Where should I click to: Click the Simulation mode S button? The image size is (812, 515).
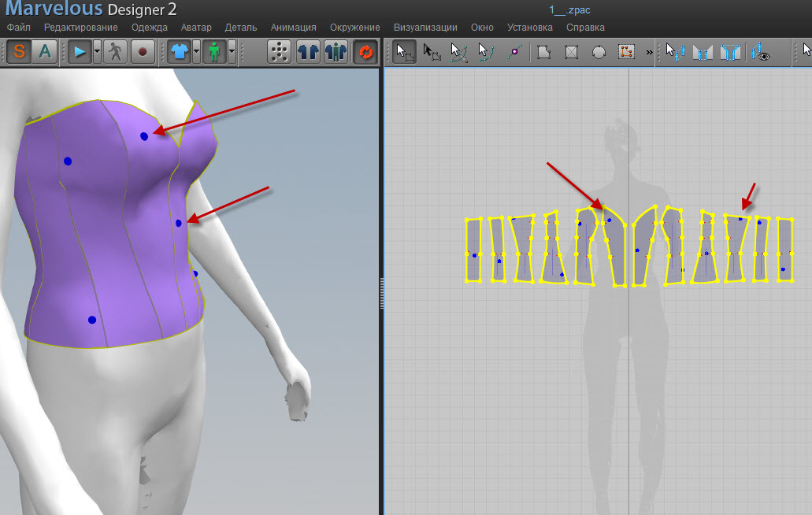(19, 53)
